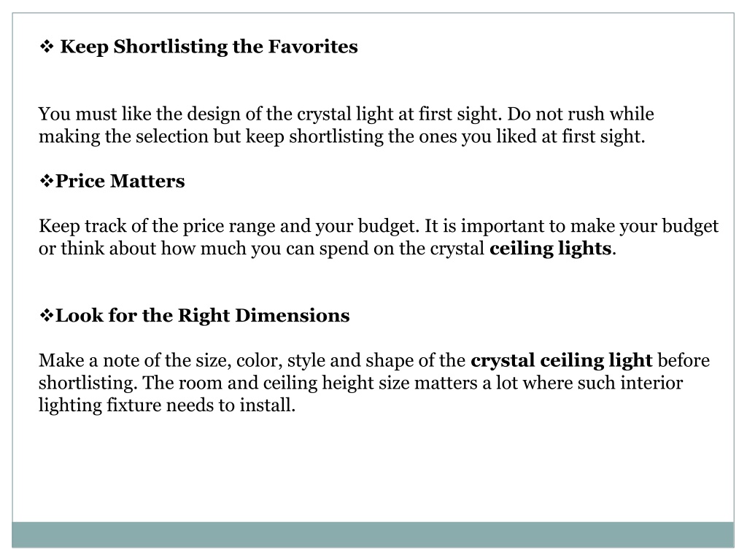The width and height of the screenshot is (747, 560).
Task: Click the bold 'crystal ceiling light' text
Action: [x=561, y=360]
